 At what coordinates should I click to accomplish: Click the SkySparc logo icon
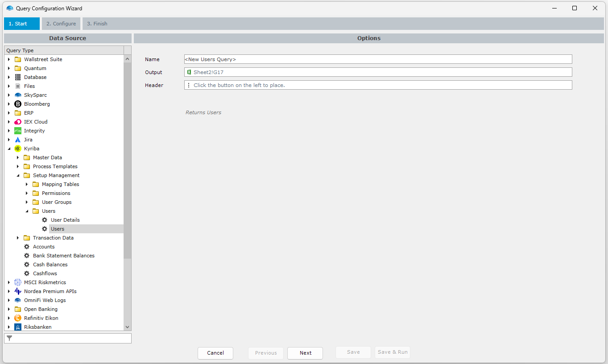(x=18, y=95)
